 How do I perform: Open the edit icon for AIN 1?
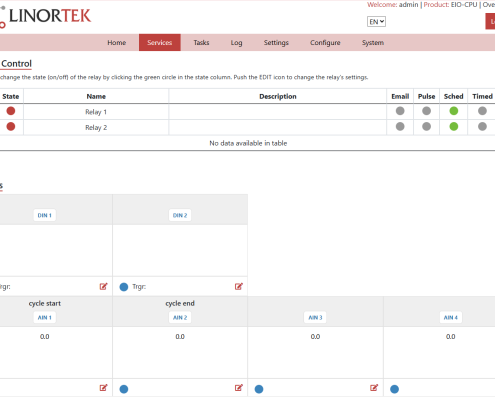103,388
